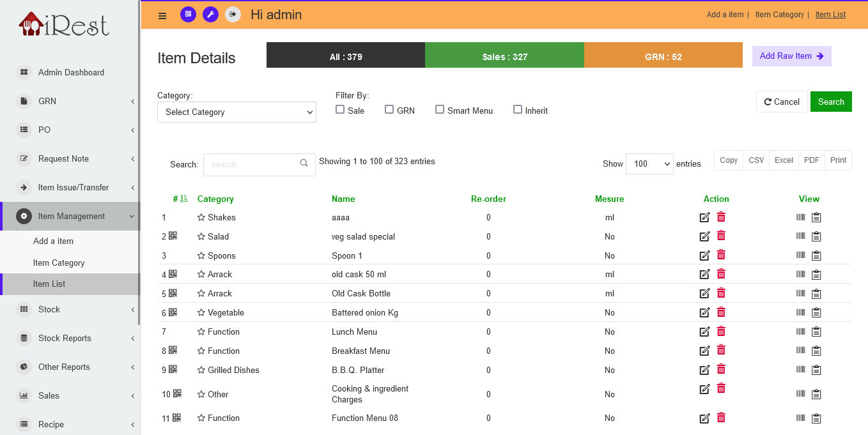Screen dimensions: 868x435
Task: Enable the Sale filter checkbox
Action: [340, 110]
